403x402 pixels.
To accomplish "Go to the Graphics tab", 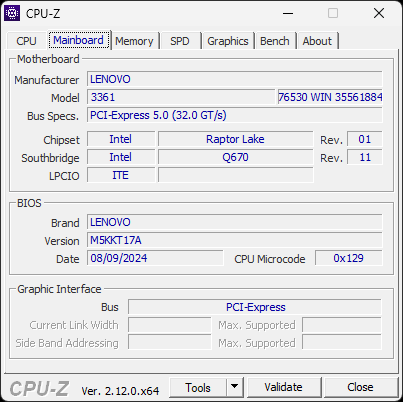I will [x=228, y=41].
